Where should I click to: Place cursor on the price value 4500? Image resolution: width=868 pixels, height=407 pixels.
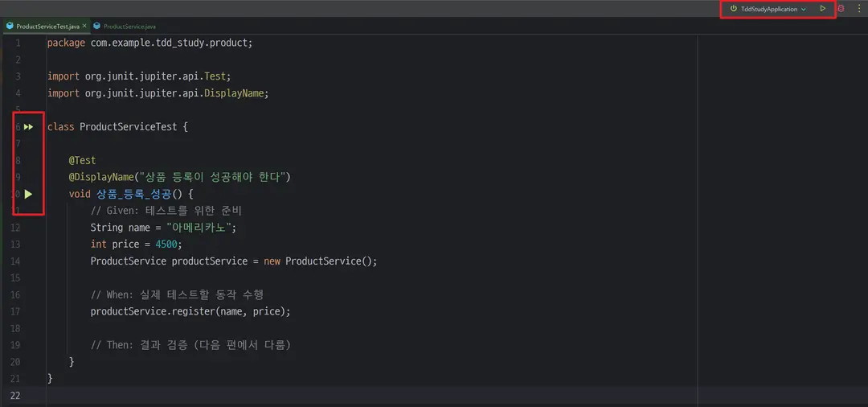click(167, 245)
